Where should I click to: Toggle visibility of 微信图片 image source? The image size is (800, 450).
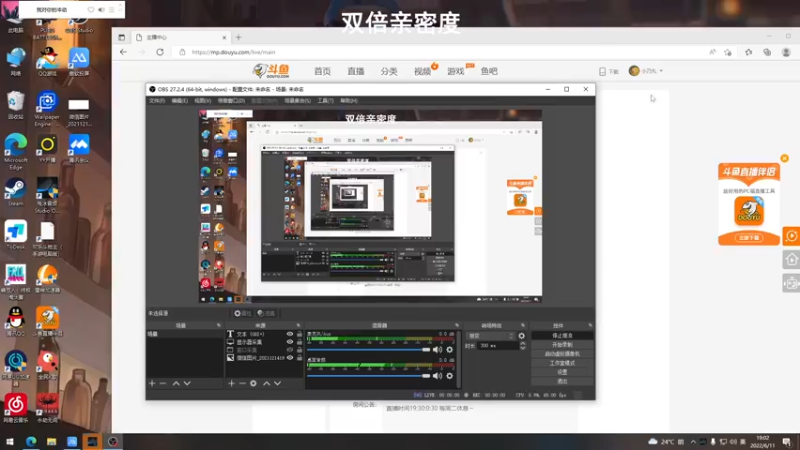click(290, 358)
